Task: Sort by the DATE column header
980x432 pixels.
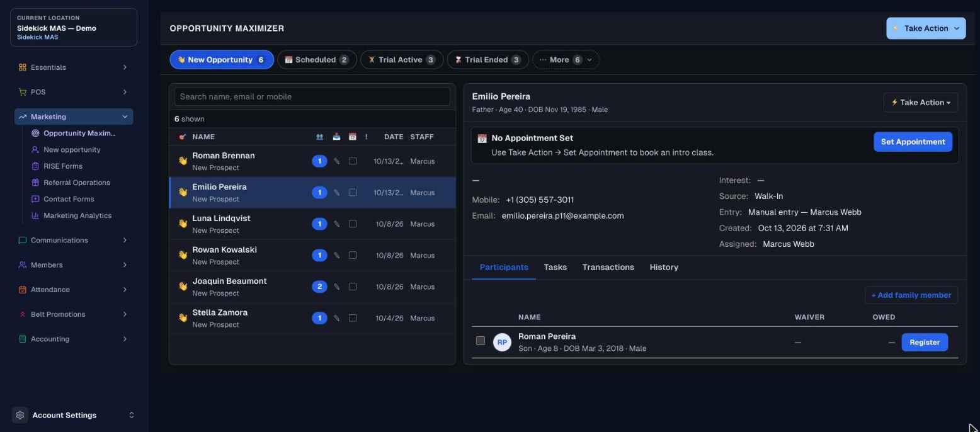Action: 394,137
